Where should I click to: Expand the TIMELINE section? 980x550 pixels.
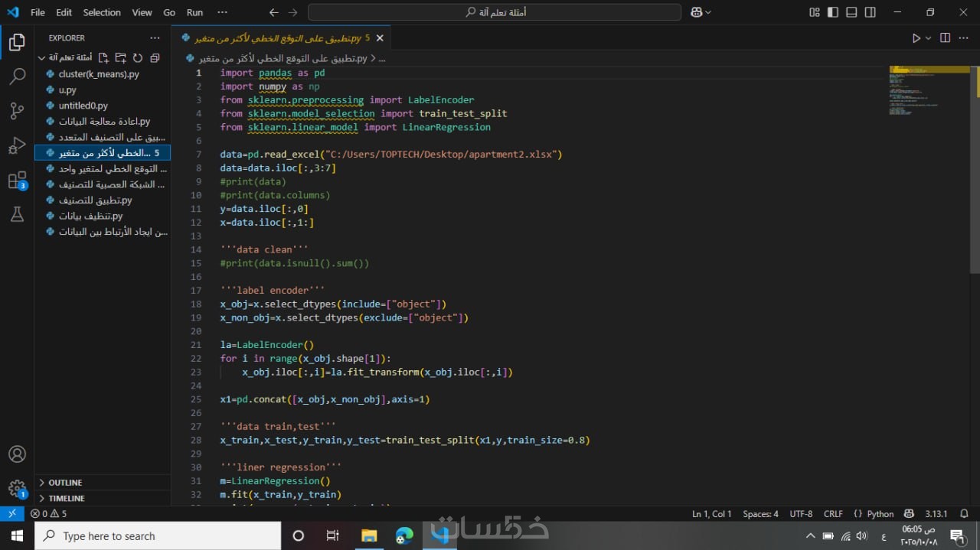tap(67, 498)
